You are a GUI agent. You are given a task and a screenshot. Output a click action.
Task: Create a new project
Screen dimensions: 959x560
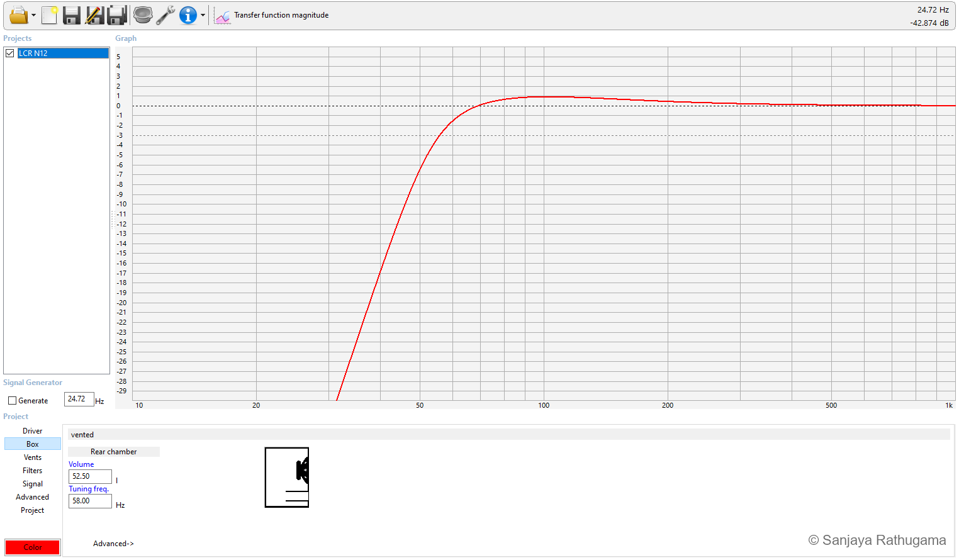[x=49, y=15]
